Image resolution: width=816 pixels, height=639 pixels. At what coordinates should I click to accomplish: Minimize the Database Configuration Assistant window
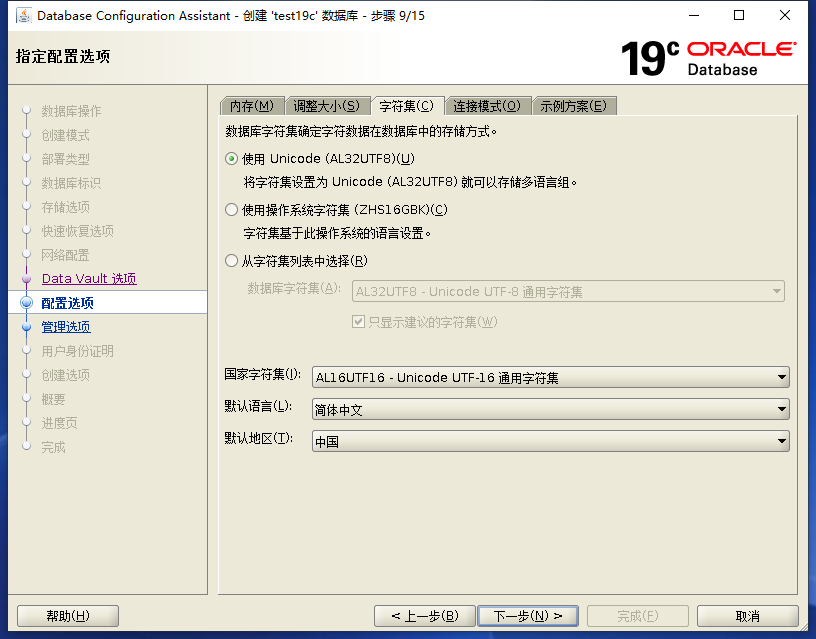(x=694, y=16)
